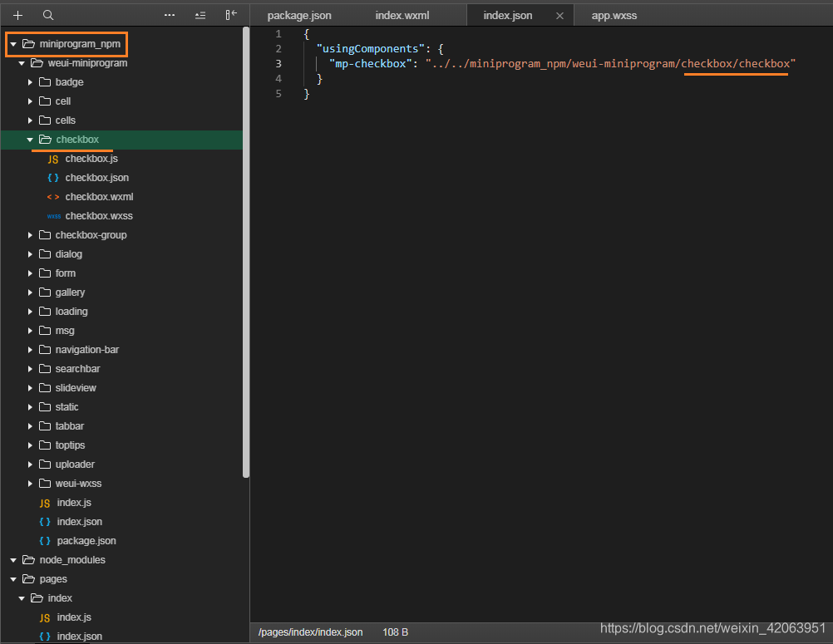Click the plus icon to add new file

(18, 16)
